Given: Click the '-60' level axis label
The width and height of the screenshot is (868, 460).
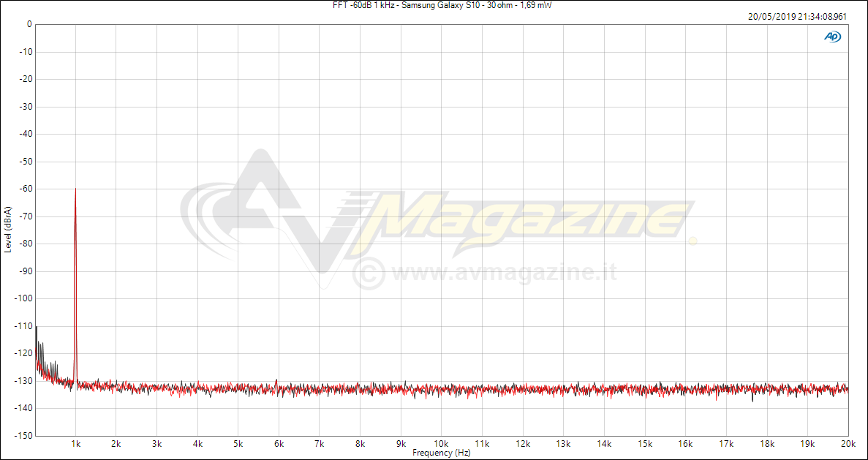Looking at the screenshot, I should pyautogui.click(x=25, y=189).
